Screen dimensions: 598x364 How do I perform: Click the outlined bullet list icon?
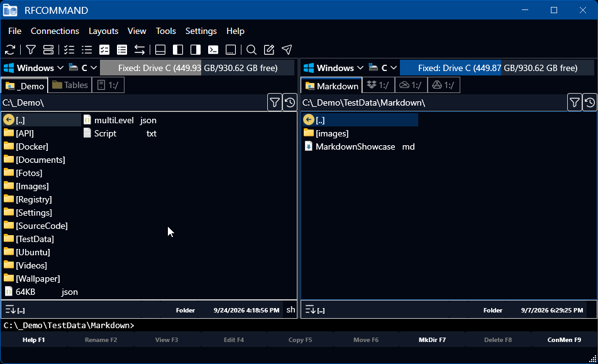(x=87, y=50)
